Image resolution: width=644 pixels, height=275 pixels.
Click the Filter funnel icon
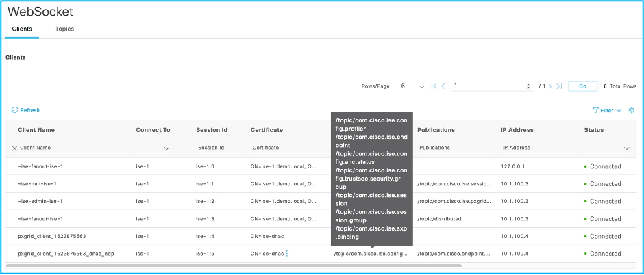click(595, 110)
